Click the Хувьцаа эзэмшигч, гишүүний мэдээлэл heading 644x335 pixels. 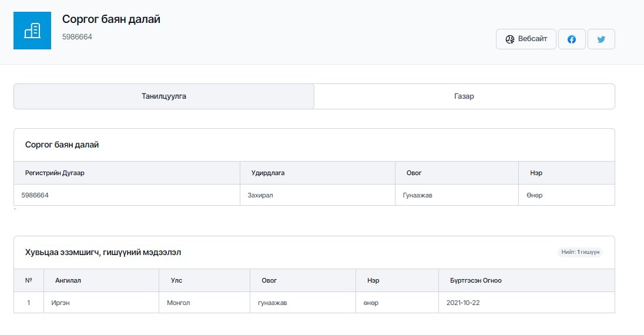coord(103,253)
